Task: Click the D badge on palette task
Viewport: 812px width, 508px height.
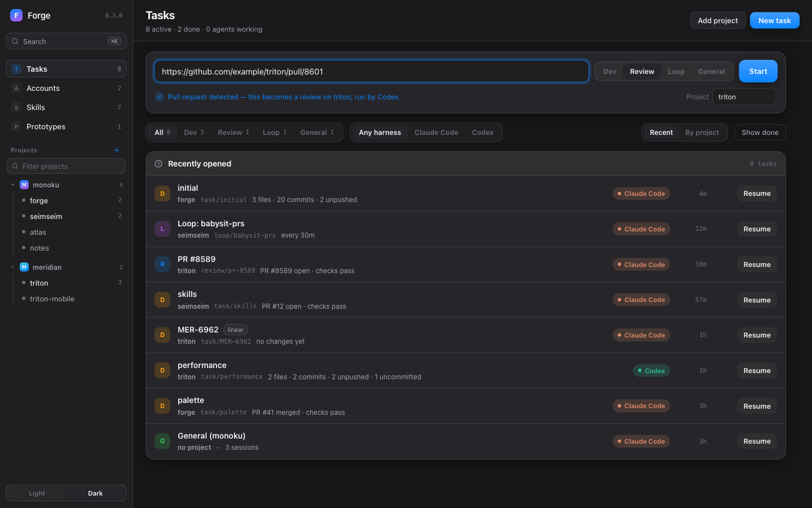Action: (x=162, y=406)
